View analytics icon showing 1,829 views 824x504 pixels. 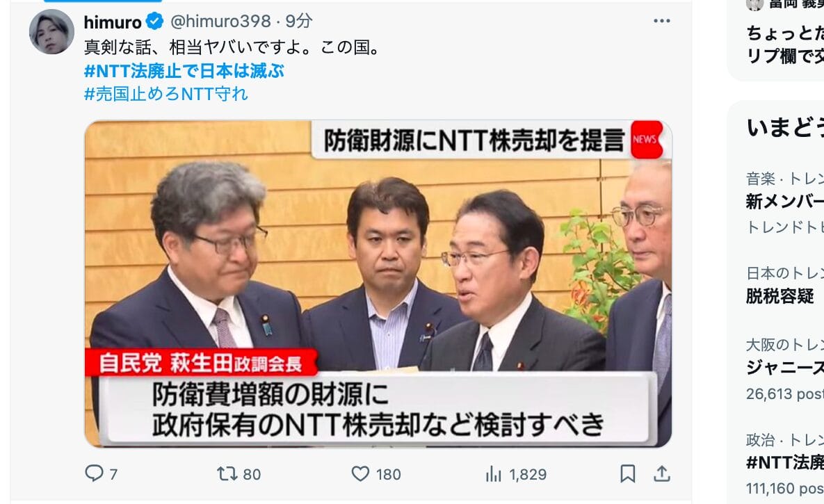[493, 473]
